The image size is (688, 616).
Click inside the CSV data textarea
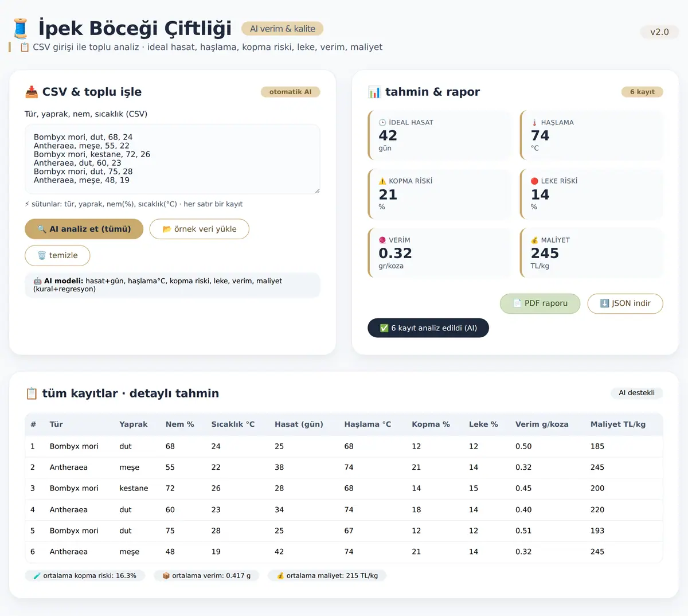coord(173,159)
